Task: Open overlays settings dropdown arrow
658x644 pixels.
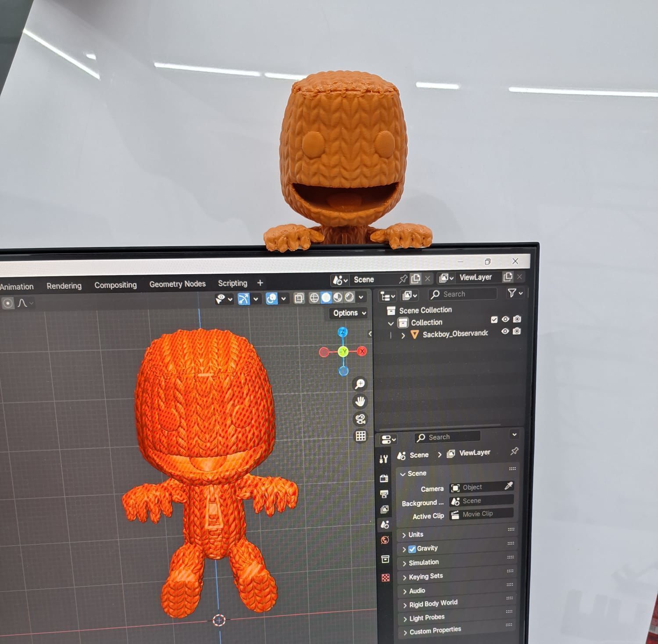Action: 283,299
